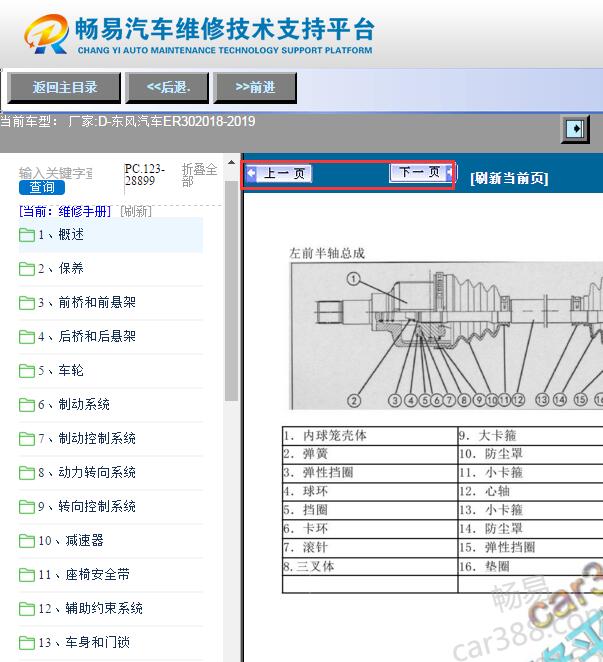The height and width of the screenshot is (662, 603).
Task: Click the 刷新 link beside 维修手册
Action: point(136,211)
